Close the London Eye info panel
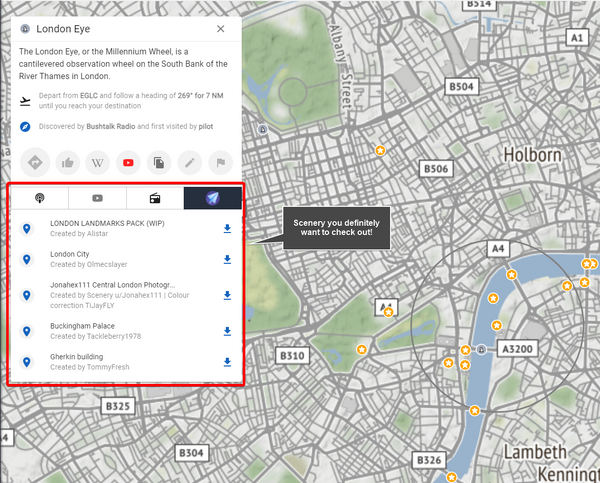Screen dimensions: 600x483 point(220,29)
